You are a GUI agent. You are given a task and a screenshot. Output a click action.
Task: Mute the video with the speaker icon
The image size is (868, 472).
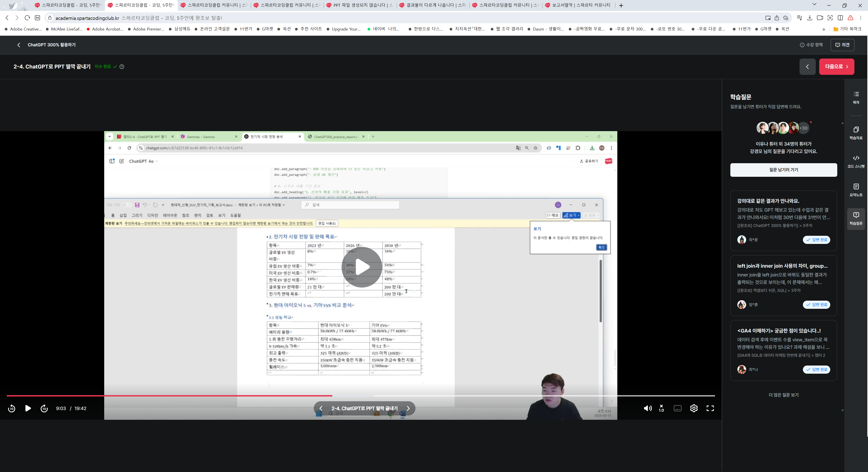(648, 408)
